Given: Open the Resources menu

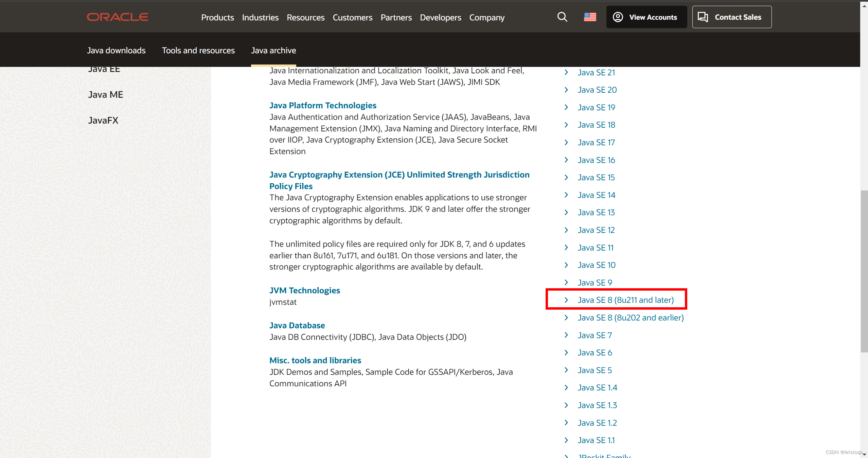Looking at the screenshot, I should pos(305,17).
